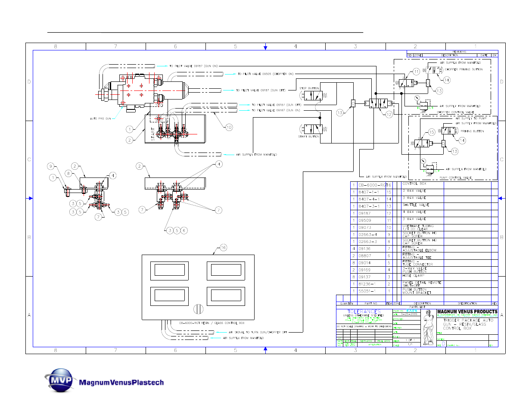Image resolution: width=532 pixels, height=411 pixels.
Task: Click TO PILOT VALVE 09505 (CHOPPER ON) label
Action: click(265, 74)
